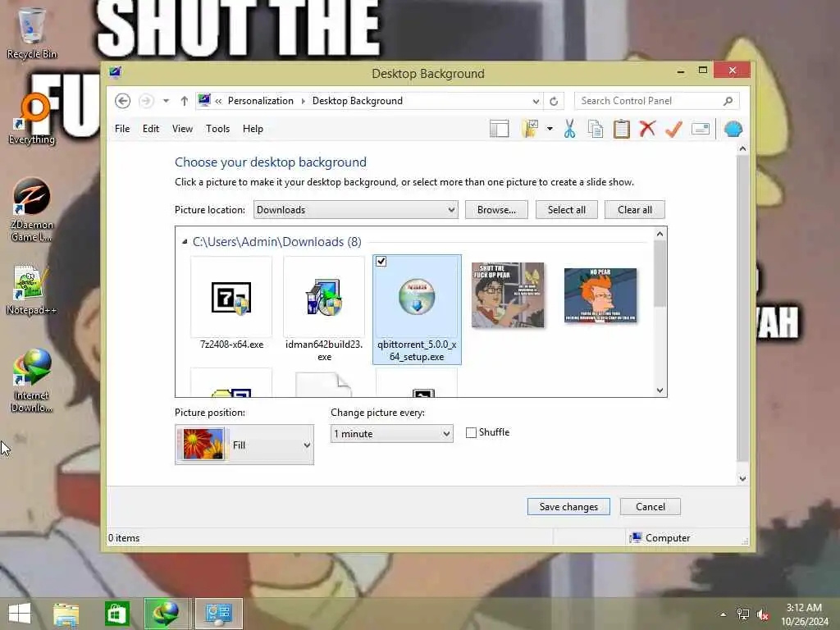
Task: Open the address bar history dropdown
Action: click(x=536, y=101)
